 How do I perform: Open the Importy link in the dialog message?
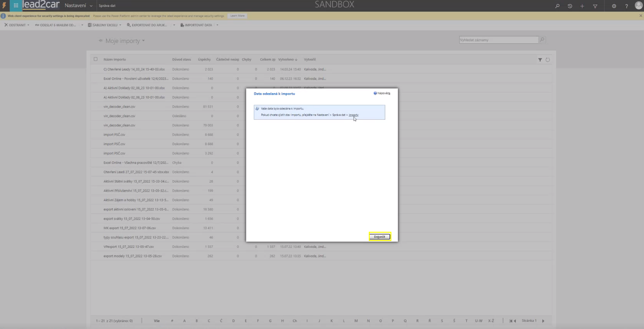click(353, 115)
